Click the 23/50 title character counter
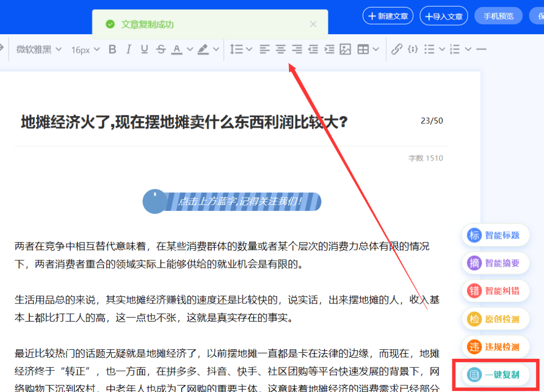 tap(432, 121)
